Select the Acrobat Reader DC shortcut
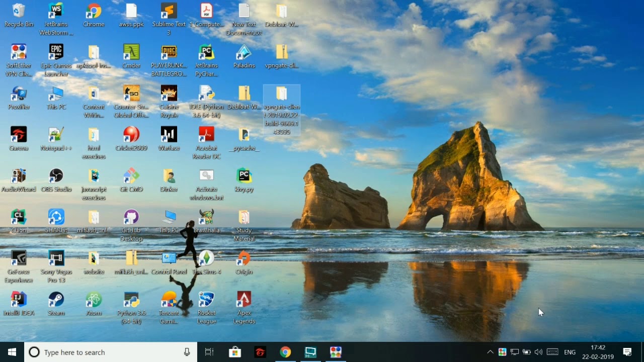The height and width of the screenshot is (362, 644). (206, 143)
